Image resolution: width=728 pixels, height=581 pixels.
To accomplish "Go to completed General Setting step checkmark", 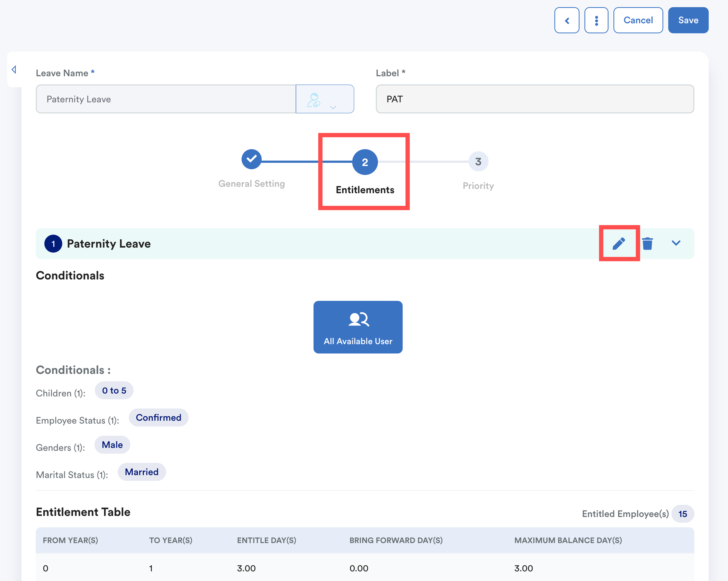I will click(251, 159).
